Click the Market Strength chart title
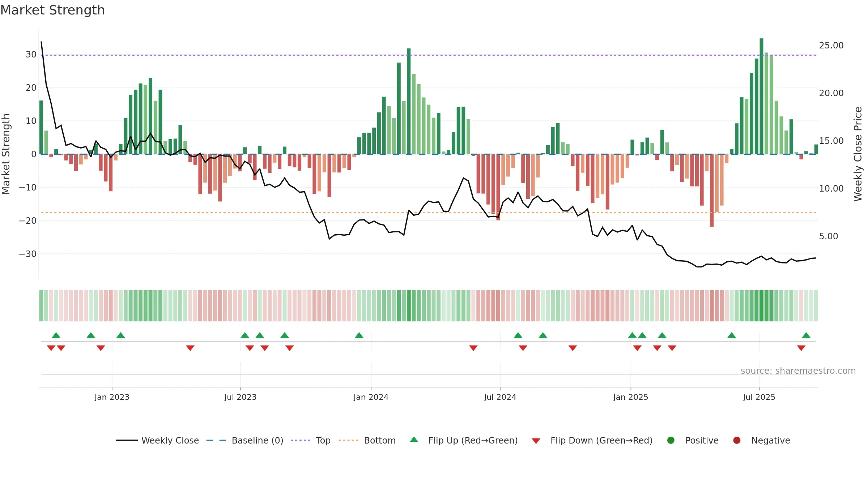 pyautogui.click(x=52, y=10)
